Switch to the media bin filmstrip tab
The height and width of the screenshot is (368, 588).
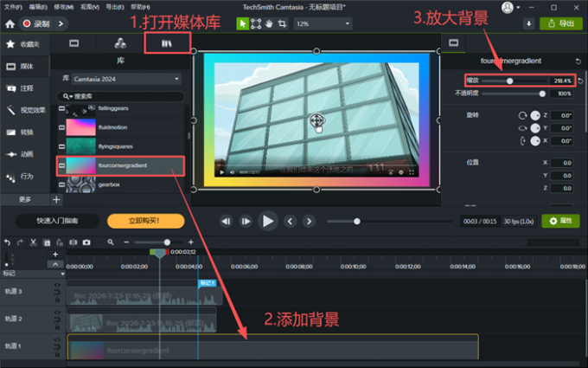73,43
